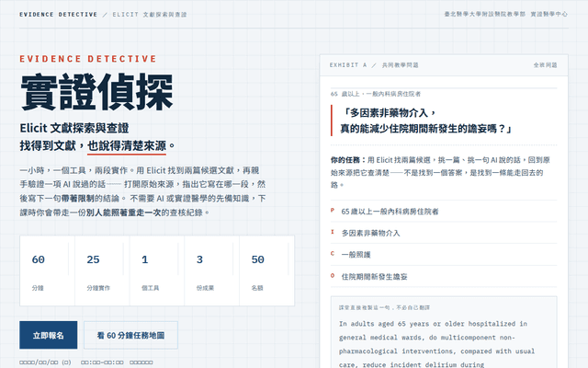Select the 50 名額 stat card
The height and width of the screenshot is (368, 588).
(266, 270)
